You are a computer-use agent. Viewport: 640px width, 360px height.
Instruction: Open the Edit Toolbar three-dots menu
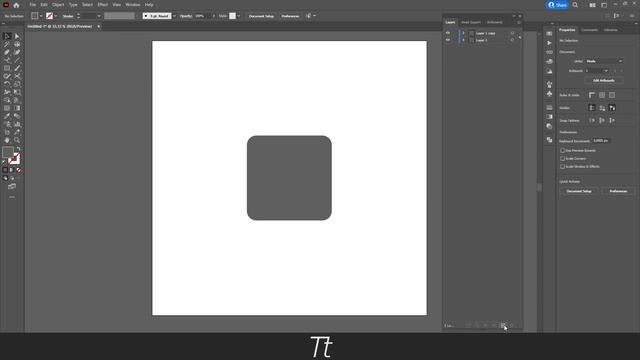click(12, 197)
